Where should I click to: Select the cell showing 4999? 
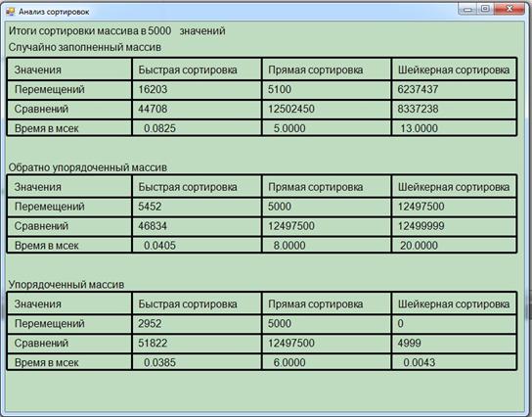click(x=454, y=344)
